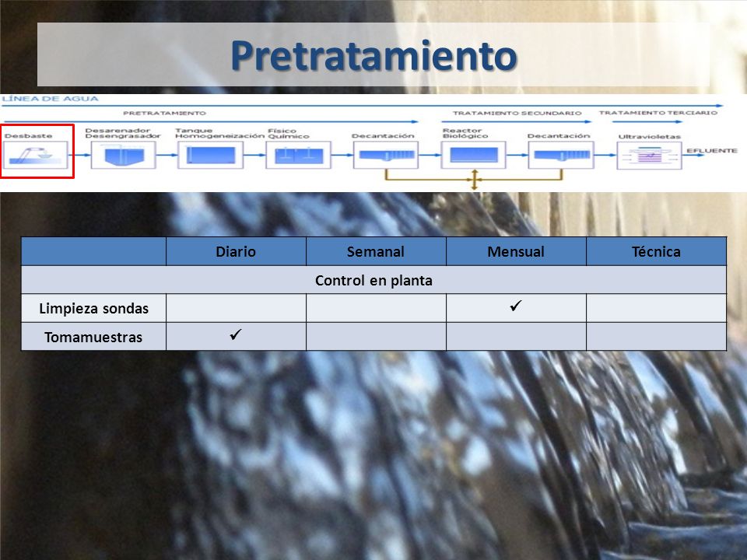Click the Tanque Homogeneización text label
747x560 pixels.
coord(219,133)
